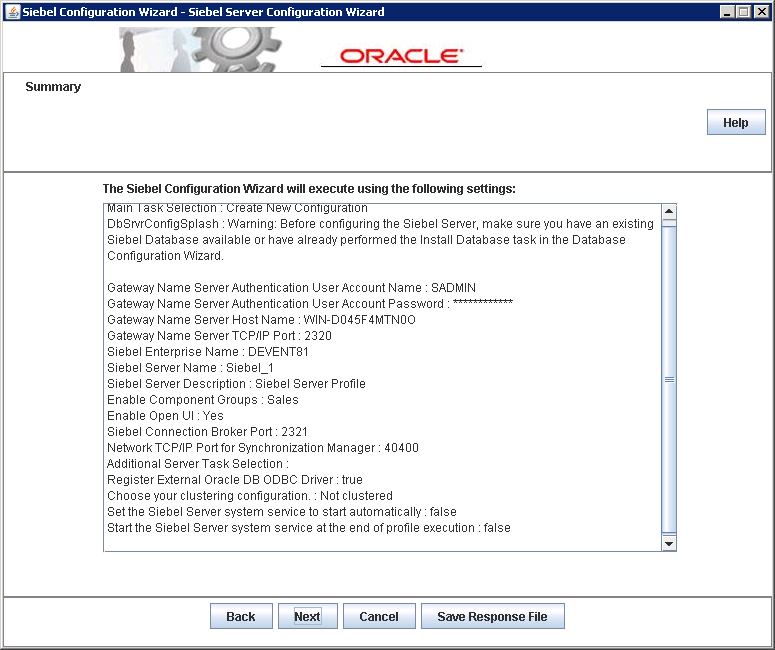Click 'Siebel Connection Broker Port : 2321'
Viewport: 775px width, 650px height.
tap(207, 432)
